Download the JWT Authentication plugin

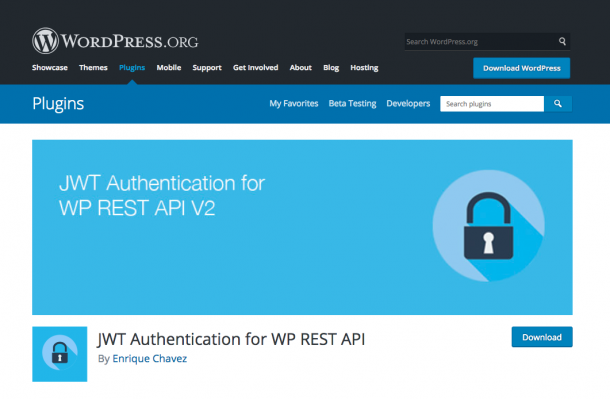click(x=542, y=337)
